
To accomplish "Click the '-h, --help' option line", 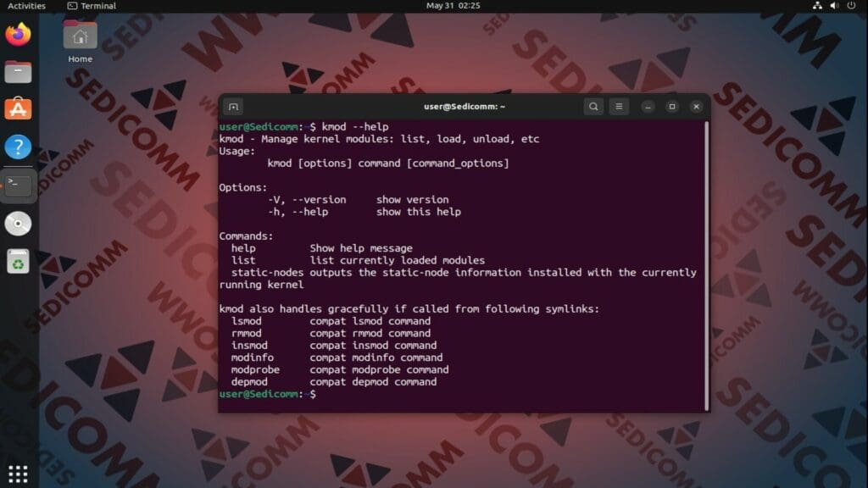I will 364,212.
